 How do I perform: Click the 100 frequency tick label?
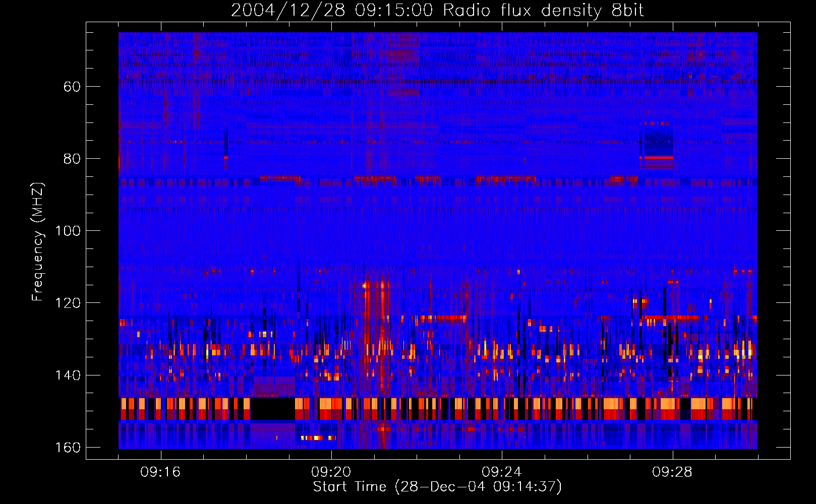point(68,231)
